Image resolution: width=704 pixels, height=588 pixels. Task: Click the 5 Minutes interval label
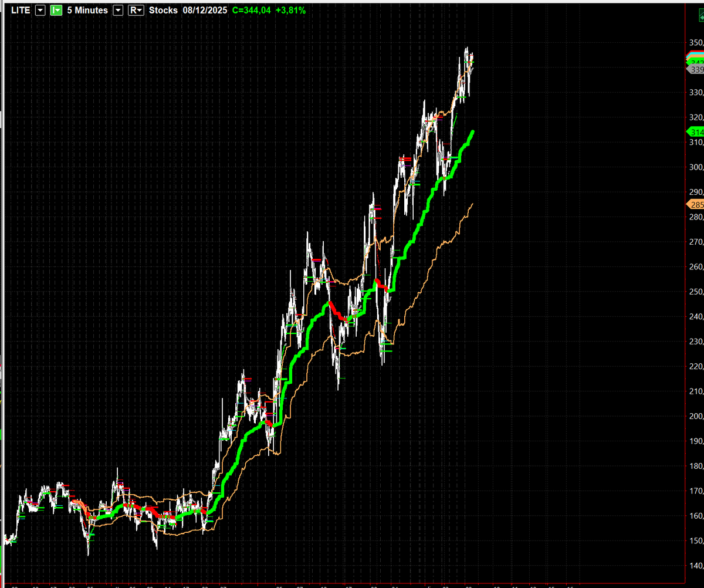[87, 11]
